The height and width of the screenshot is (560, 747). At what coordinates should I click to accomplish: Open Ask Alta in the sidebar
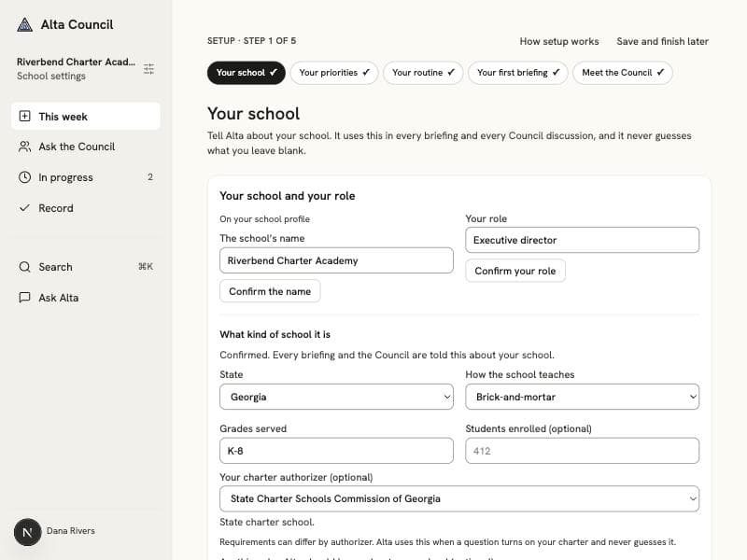tap(86, 298)
